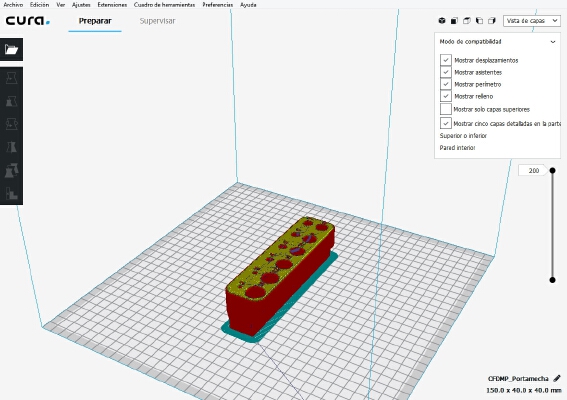
Task: Open the Preferencias menu
Action: coord(217,5)
